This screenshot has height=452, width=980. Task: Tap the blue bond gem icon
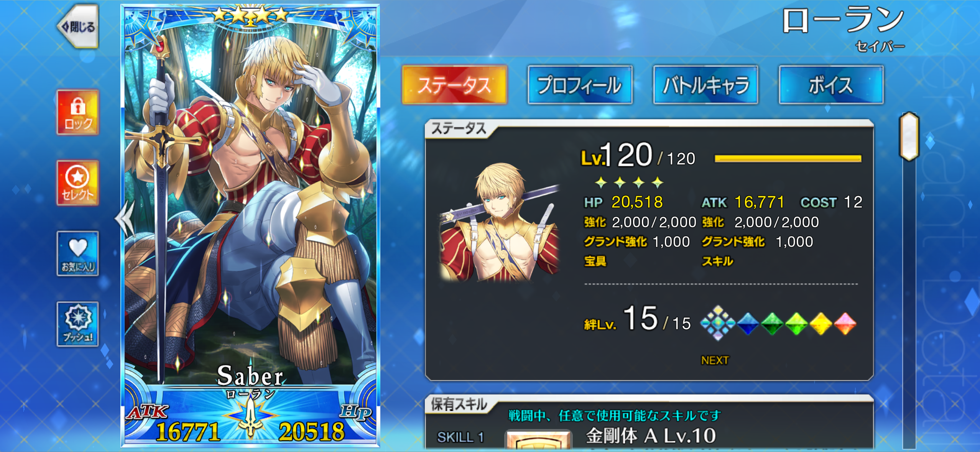[748, 324]
